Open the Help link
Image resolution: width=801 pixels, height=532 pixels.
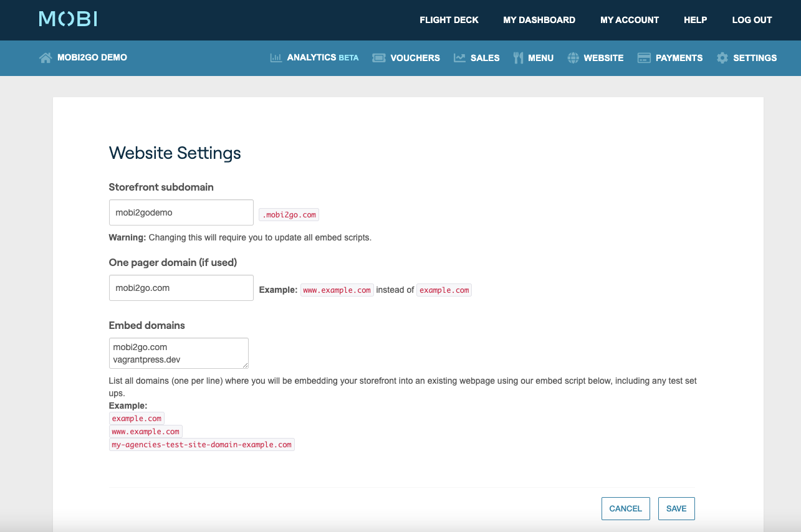[x=695, y=20]
